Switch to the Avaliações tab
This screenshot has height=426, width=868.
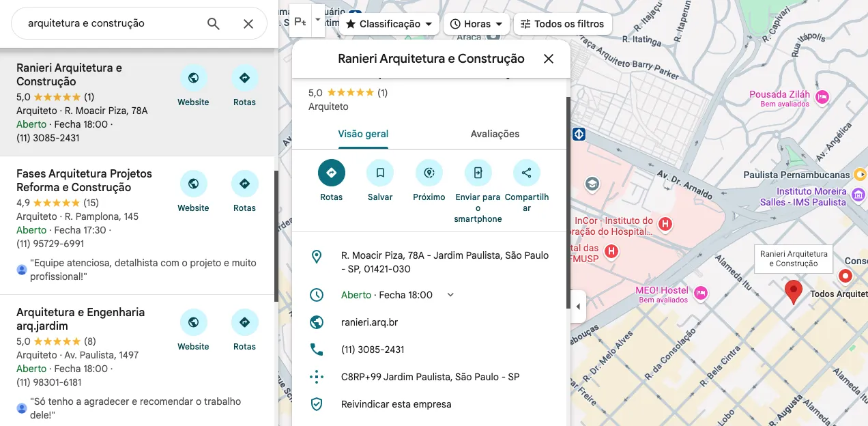pos(495,134)
